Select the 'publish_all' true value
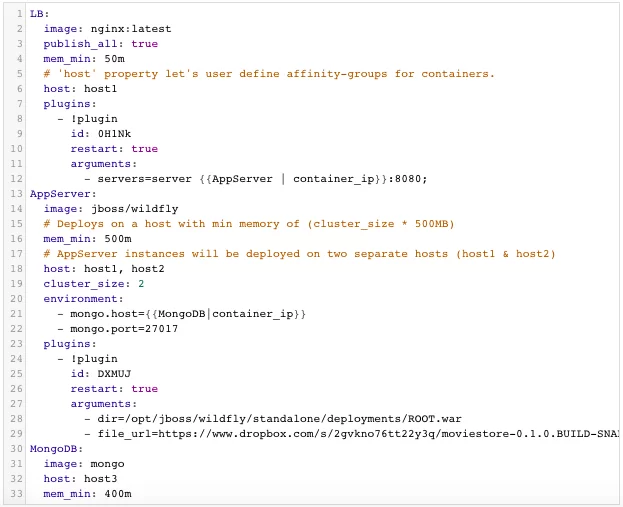Screen dimensions: 623x507 (x=145, y=44)
